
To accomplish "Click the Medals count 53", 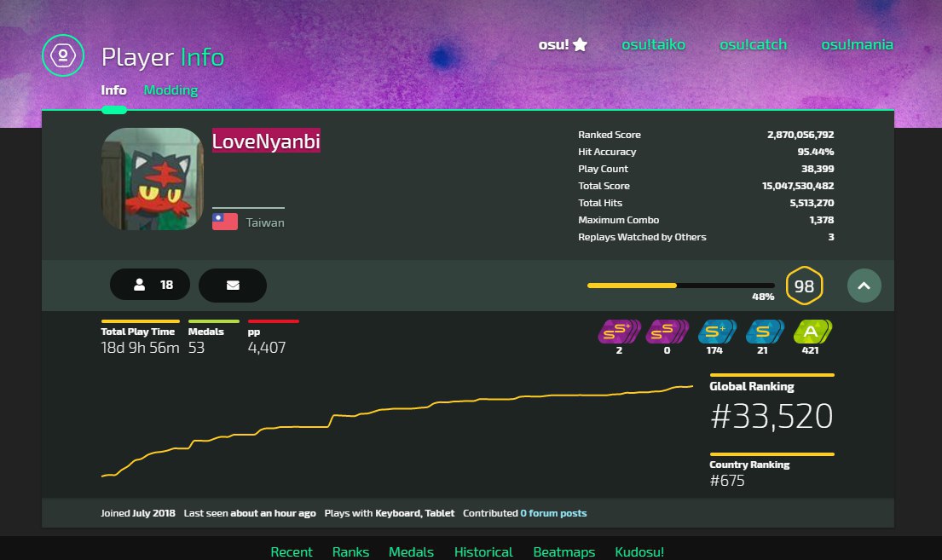I will (x=196, y=348).
